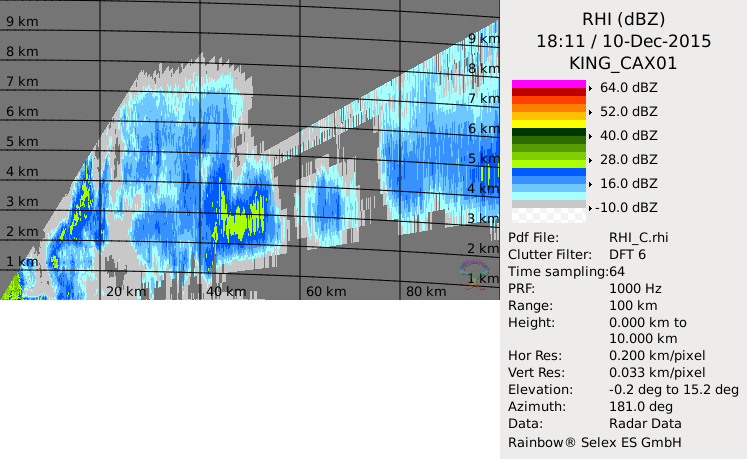The height and width of the screenshot is (459, 747).
Task: Click the 'Radar Data' value
Action: pyautogui.click(x=645, y=423)
